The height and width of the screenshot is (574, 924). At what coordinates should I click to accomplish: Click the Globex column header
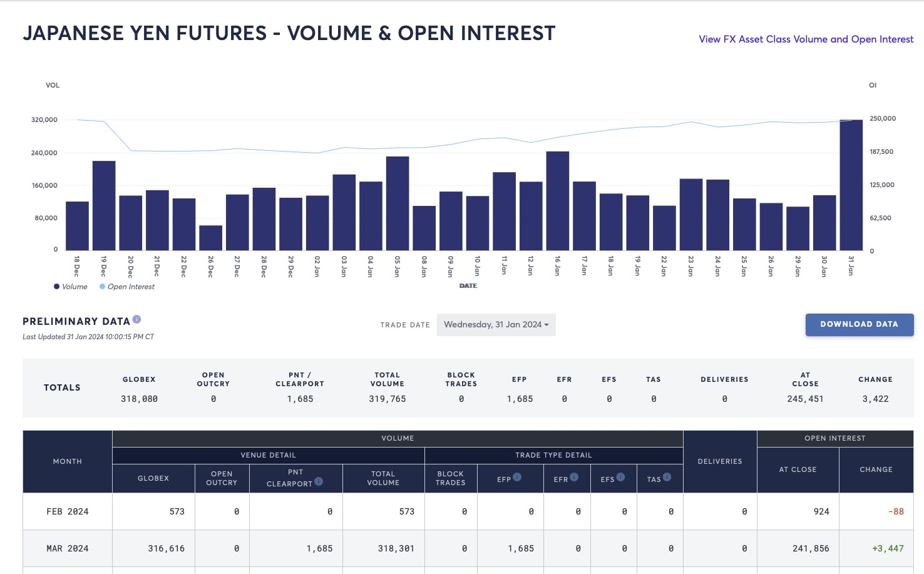(153, 478)
